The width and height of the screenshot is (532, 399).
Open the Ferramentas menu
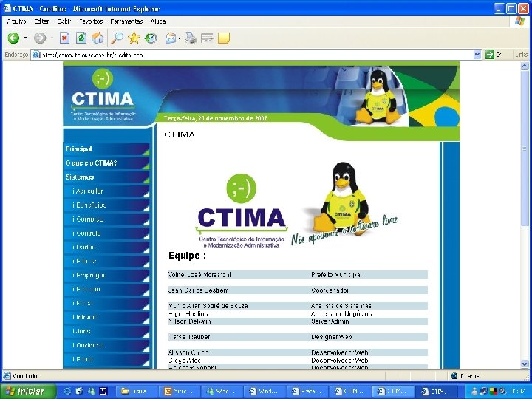point(126,21)
